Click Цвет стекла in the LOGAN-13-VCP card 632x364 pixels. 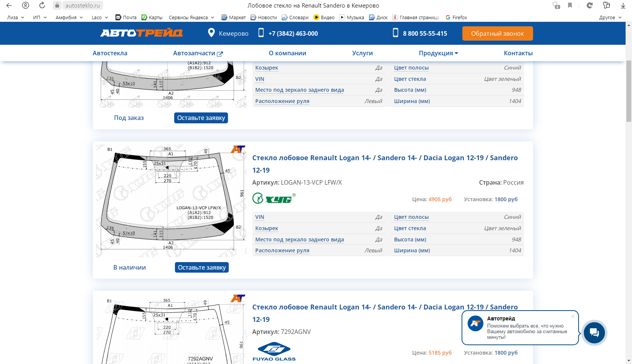[x=410, y=228]
